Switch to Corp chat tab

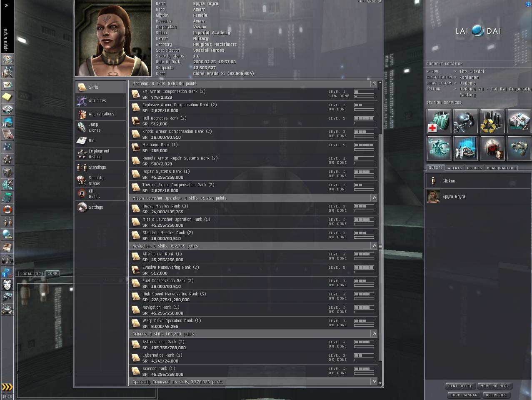pos(52,273)
